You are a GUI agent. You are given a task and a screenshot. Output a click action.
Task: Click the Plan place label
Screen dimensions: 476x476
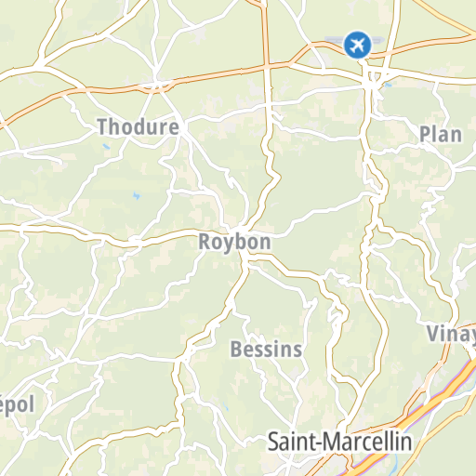(441, 134)
